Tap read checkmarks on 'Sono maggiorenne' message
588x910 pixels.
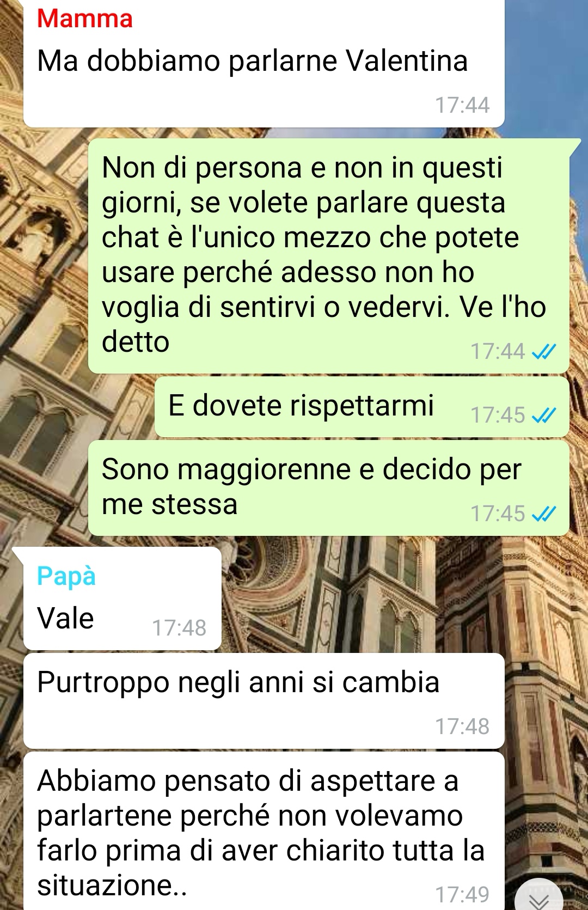[x=543, y=514]
